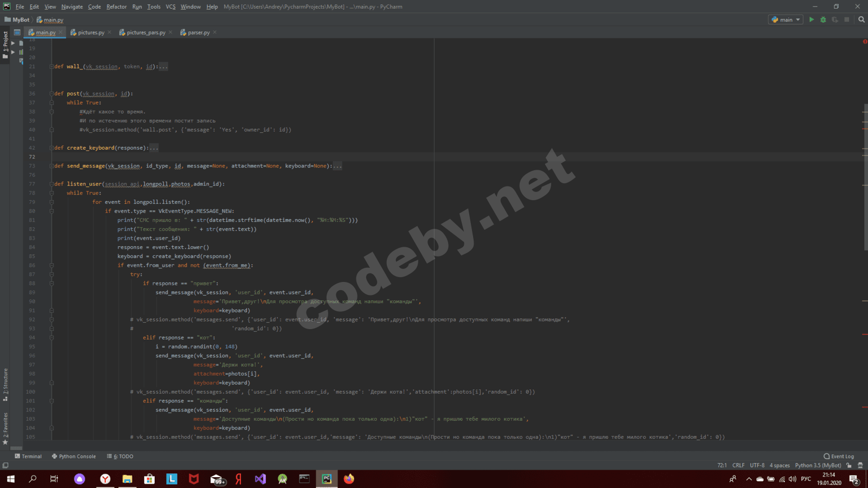
Task: Click the stop process square icon
Action: (x=846, y=20)
